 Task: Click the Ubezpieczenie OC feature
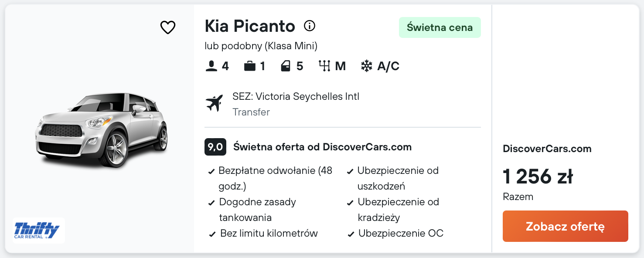(400, 233)
